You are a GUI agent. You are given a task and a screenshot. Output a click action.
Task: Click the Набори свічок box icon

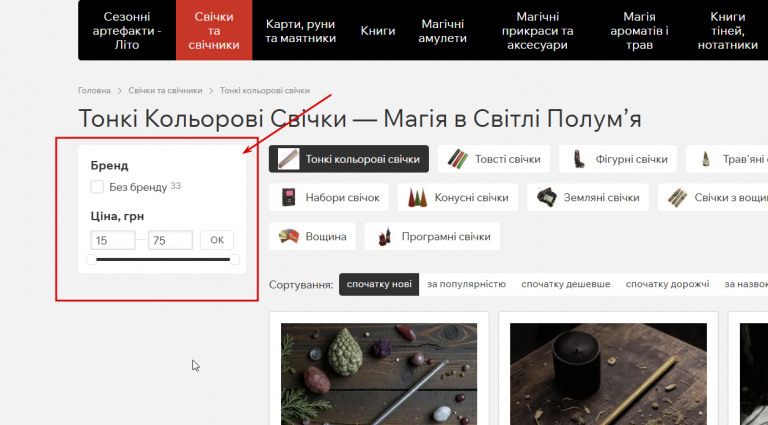pos(288,197)
